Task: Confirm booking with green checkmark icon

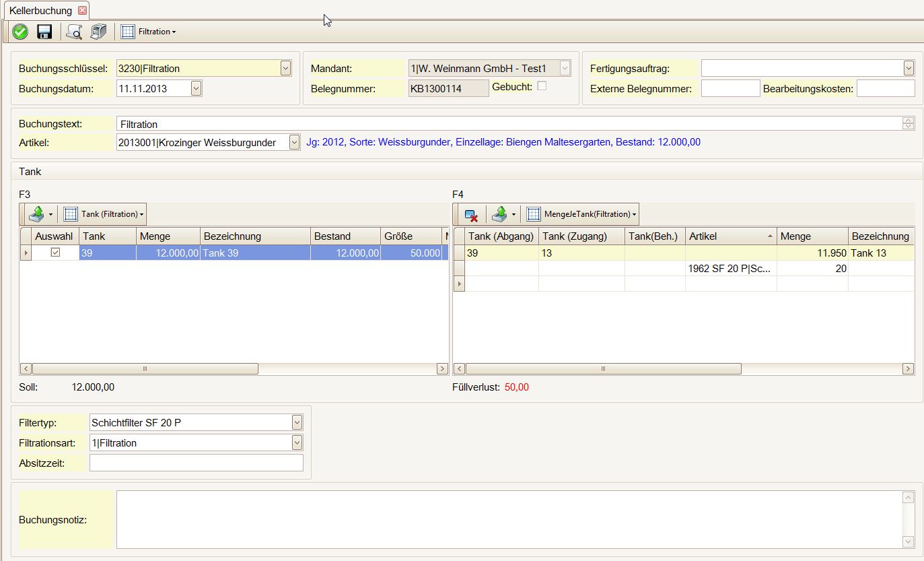Action: coord(20,32)
